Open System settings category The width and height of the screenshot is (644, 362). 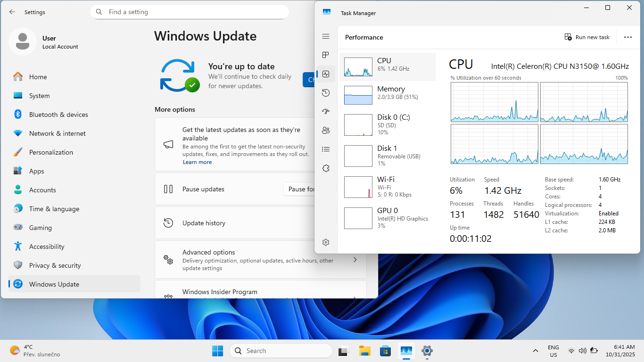[x=74, y=96]
